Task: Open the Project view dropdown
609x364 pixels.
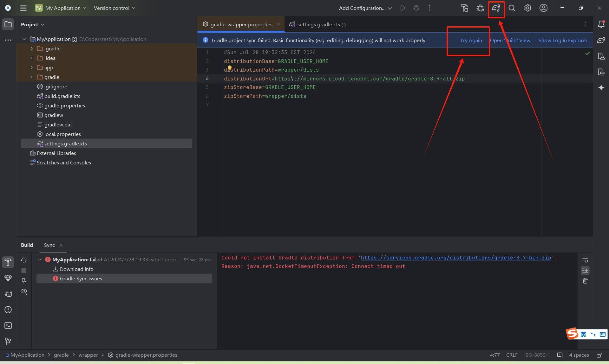Action: click(33, 24)
